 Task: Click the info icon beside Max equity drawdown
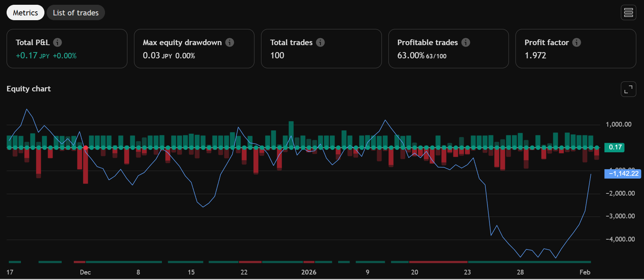click(x=229, y=43)
